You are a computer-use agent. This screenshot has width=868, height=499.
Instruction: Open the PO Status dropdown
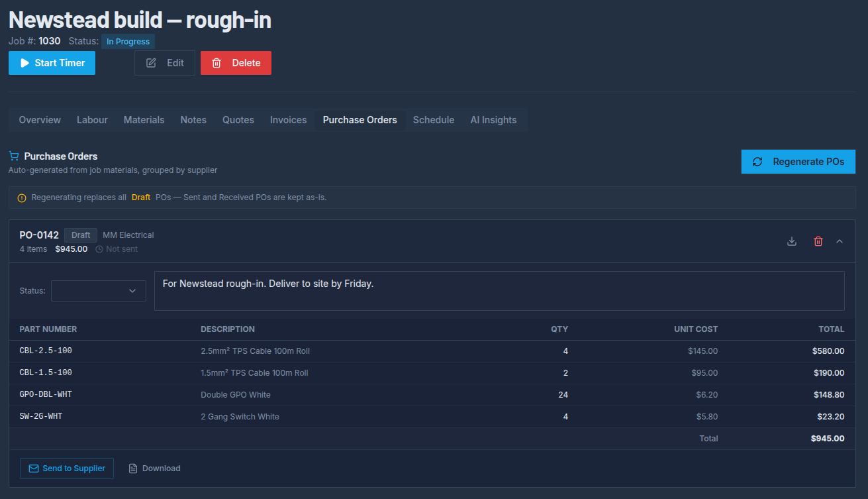point(99,290)
